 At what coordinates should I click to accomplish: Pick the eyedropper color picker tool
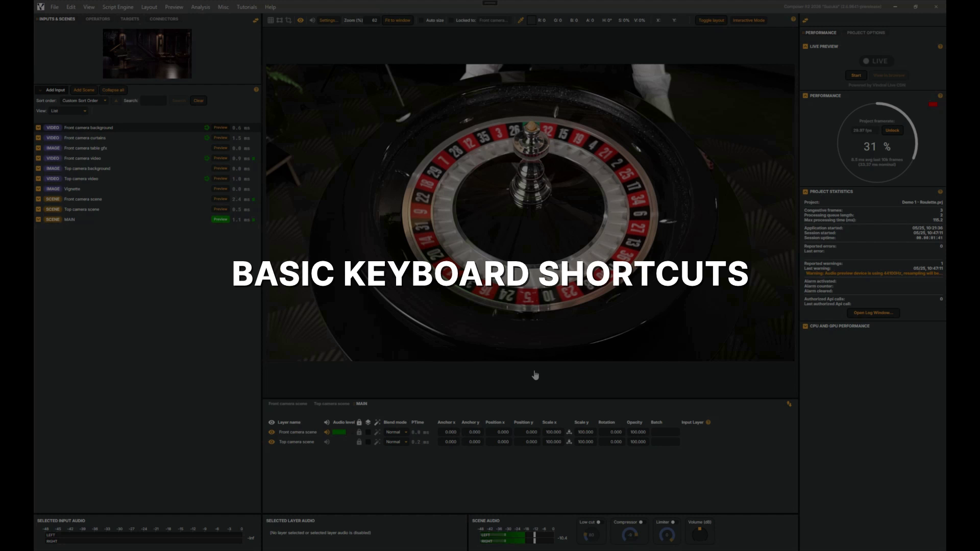(521, 20)
